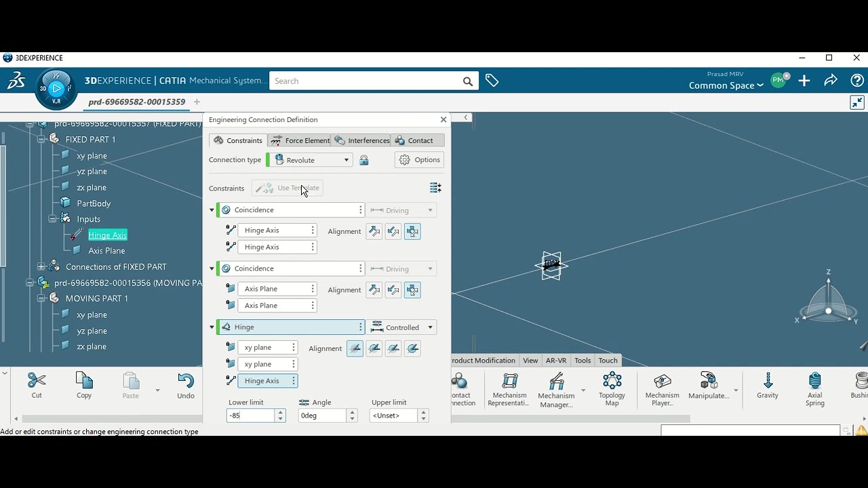Add an Axial Spring
The width and height of the screenshot is (868, 488).
click(x=815, y=390)
